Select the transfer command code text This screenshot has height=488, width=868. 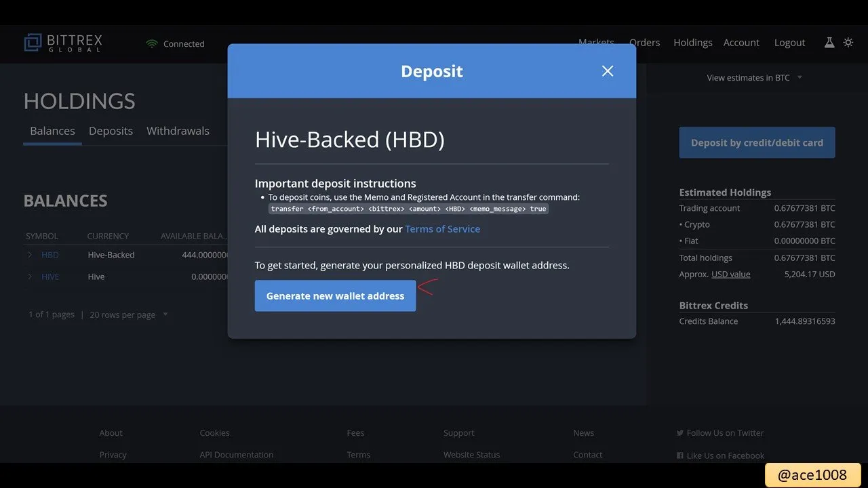tap(408, 209)
